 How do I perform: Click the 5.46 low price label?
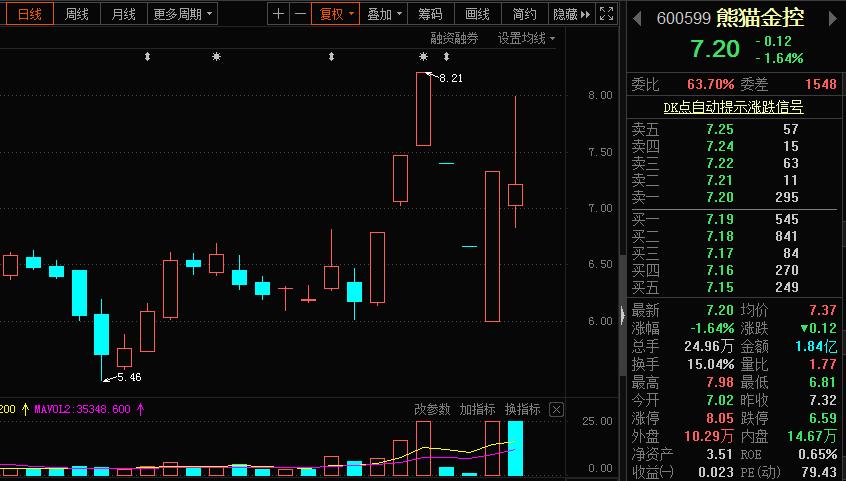click(129, 377)
